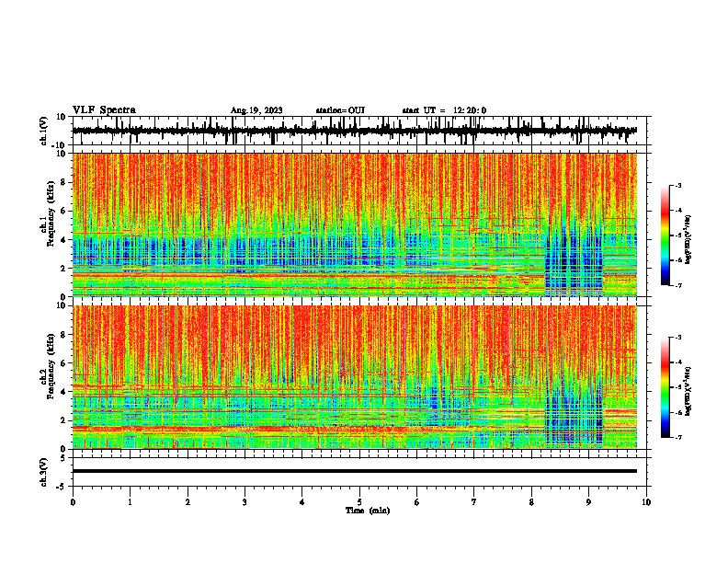Click the ch.2 spectrogram color scale bar
Image resolution: width=728 pixels, height=563 pixels.
pos(665,387)
